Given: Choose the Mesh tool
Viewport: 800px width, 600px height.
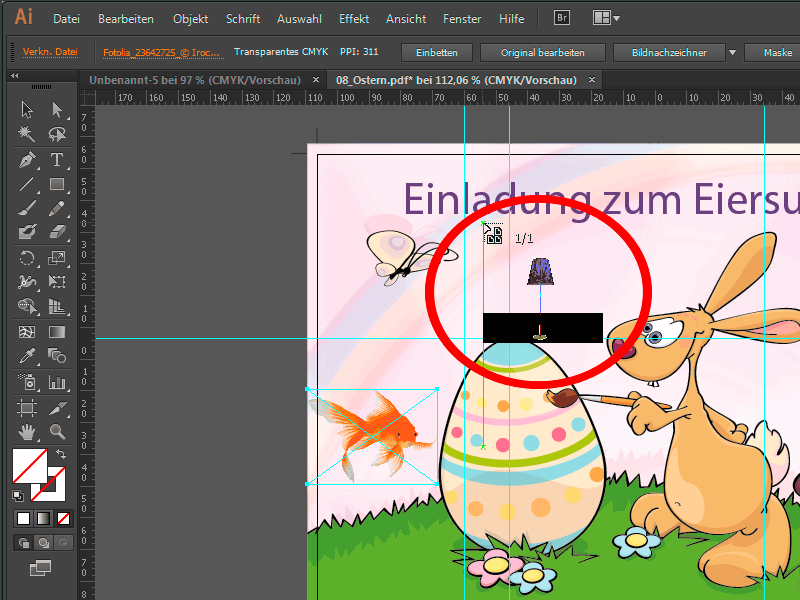Looking at the screenshot, I should [x=27, y=332].
